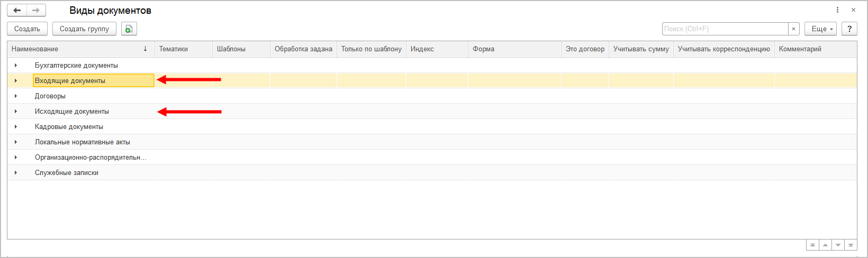Screen dimensions: 868x258
Task: Sort by the Наименование column header
Action: pos(79,49)
